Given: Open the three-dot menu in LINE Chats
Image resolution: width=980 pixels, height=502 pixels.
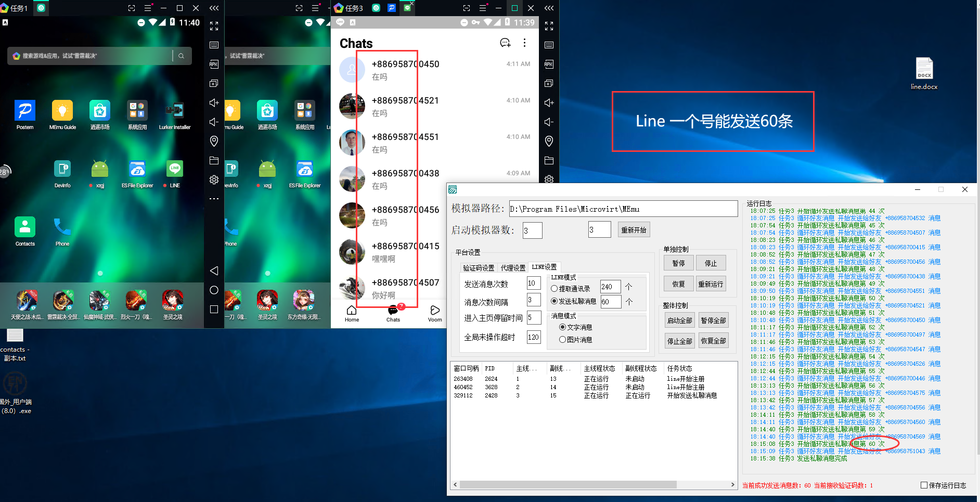Looking at the screenshot, I should [x=524, y=43].
